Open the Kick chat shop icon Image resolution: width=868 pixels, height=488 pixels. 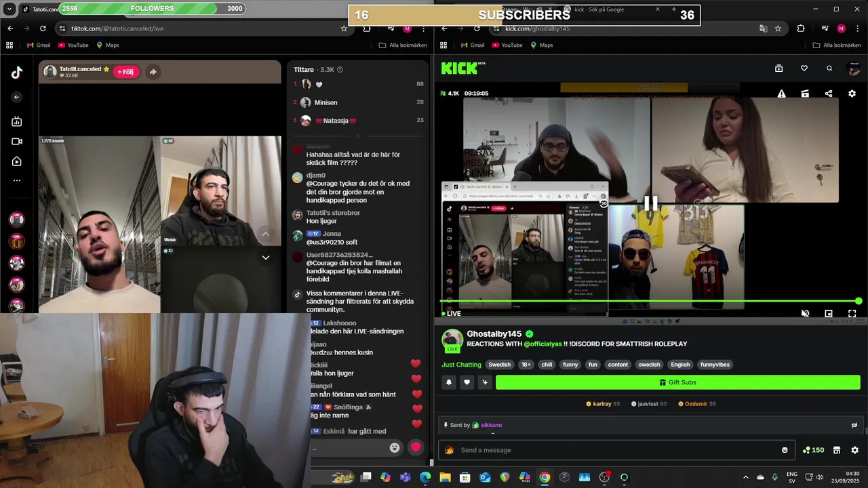click(x=837, y=450)
